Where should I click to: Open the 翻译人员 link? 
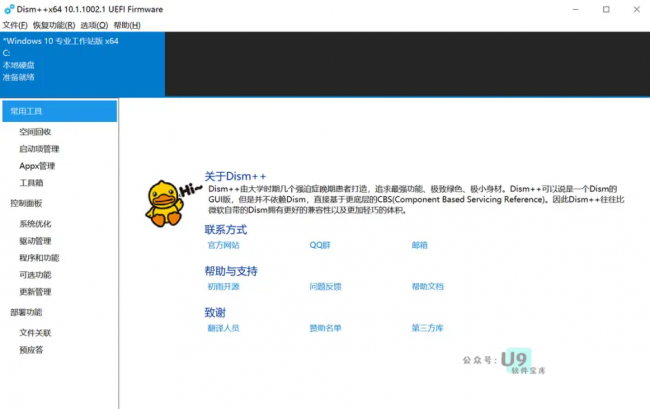(223, 328)
